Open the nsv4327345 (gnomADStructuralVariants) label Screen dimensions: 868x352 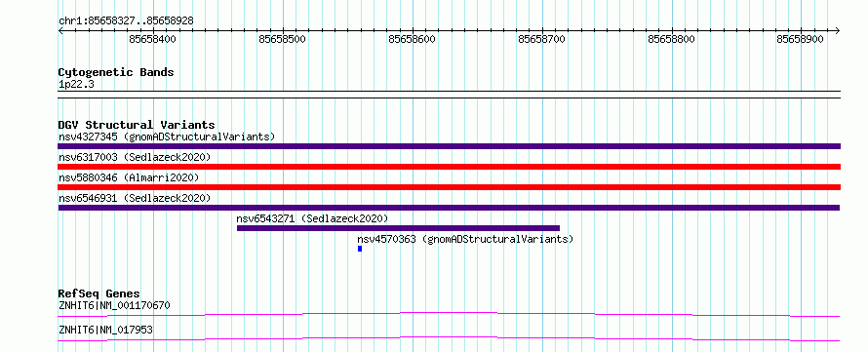(x=167, y=137)
